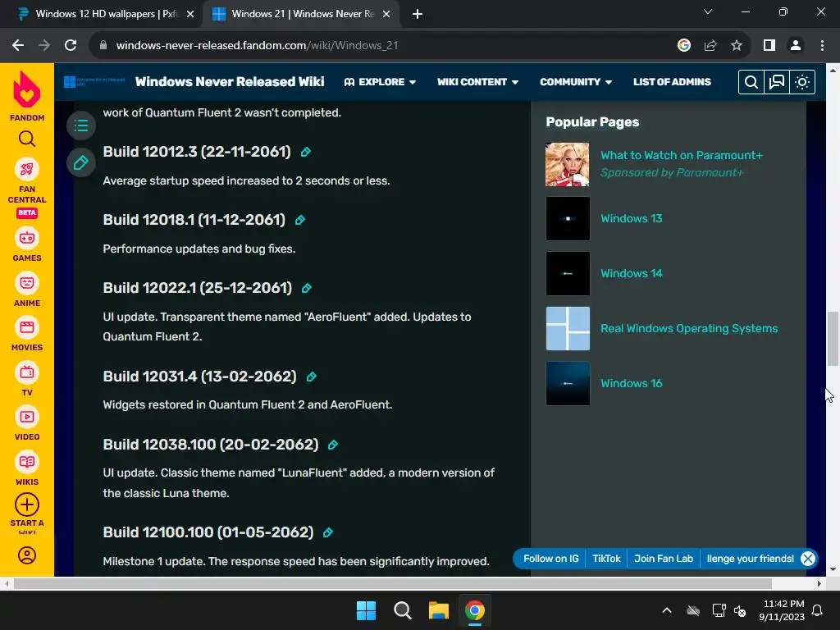Expand the Explore dropdown menu
The image size is (840, 630).
point(380,82)
